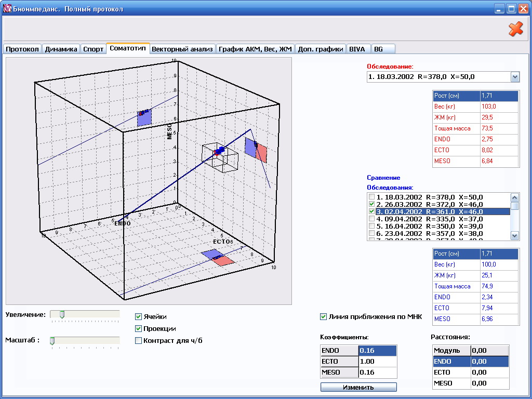Edit the ENDO coefficient field 0.16
The height and width of the screenshot is (399, 532).
[377, 351]
